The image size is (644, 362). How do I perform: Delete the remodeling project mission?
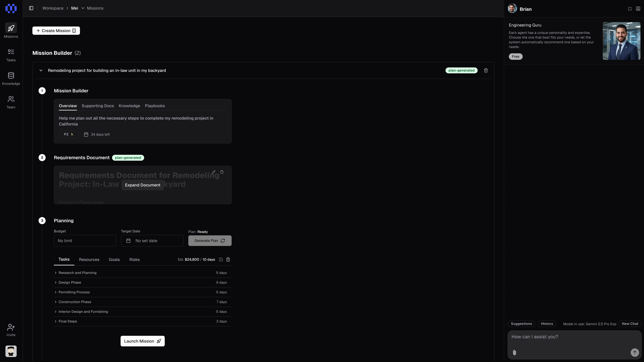click(486, 71)
